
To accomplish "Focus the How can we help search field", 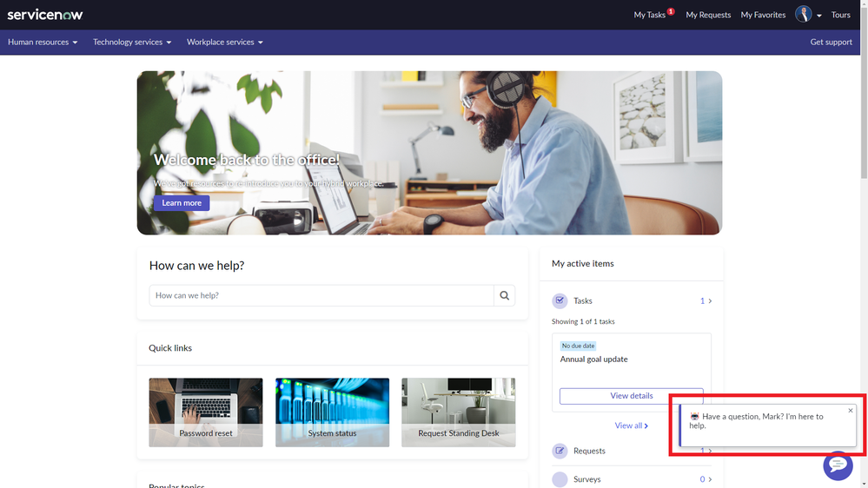I will click(321, 295).
